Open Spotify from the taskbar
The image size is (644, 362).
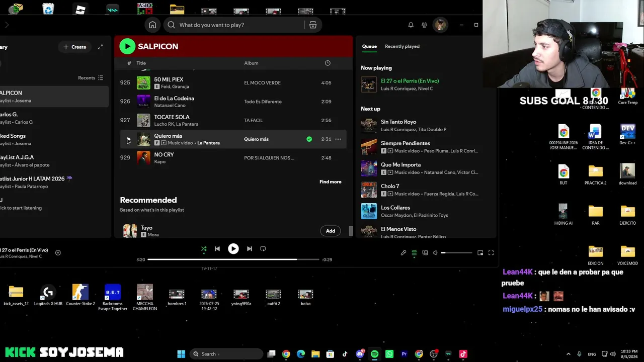tap(374, 354)
